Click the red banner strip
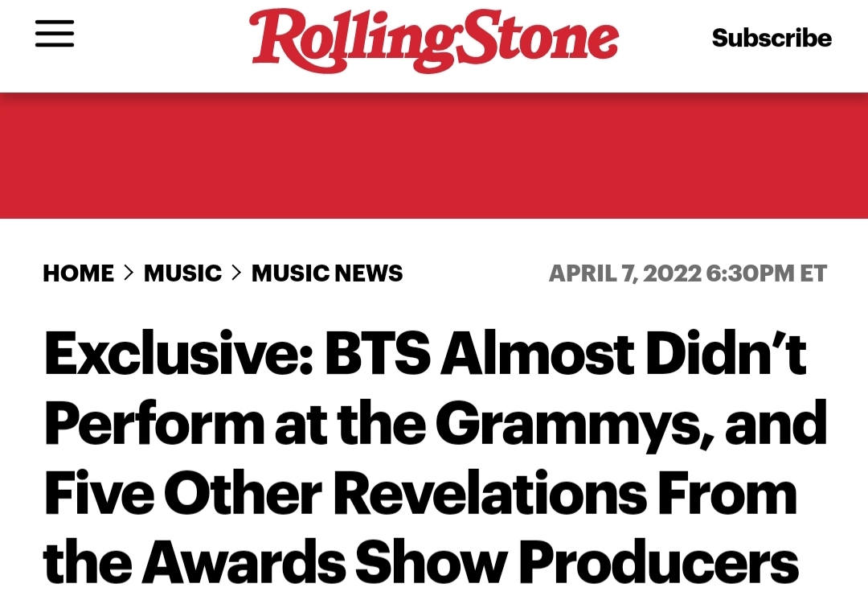The width and height of the screenshot is (868, 600). click(434, 155)
